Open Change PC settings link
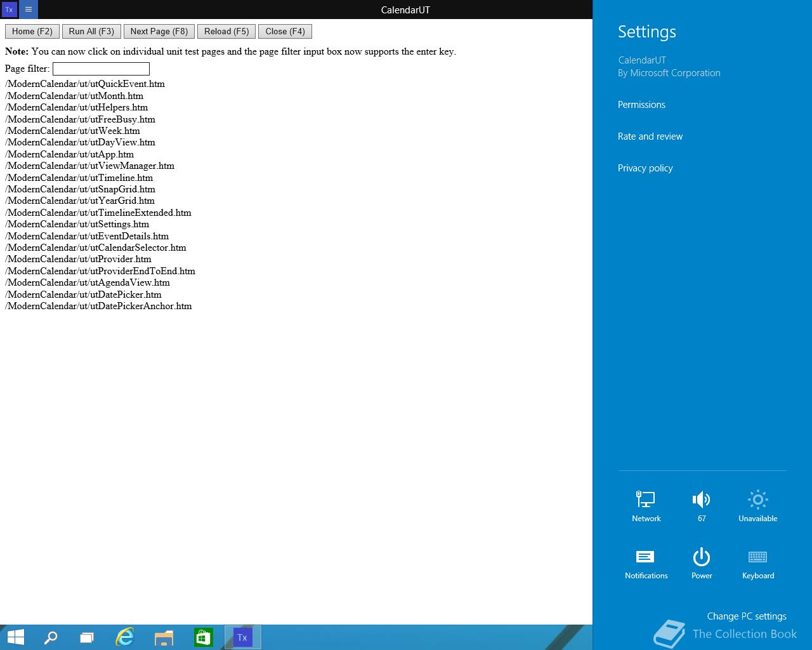812x650 pixels. point(747,616)
